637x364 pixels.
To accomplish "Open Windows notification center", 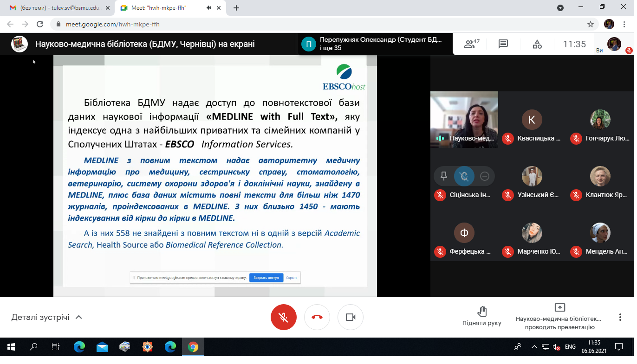I will [619, 347].
